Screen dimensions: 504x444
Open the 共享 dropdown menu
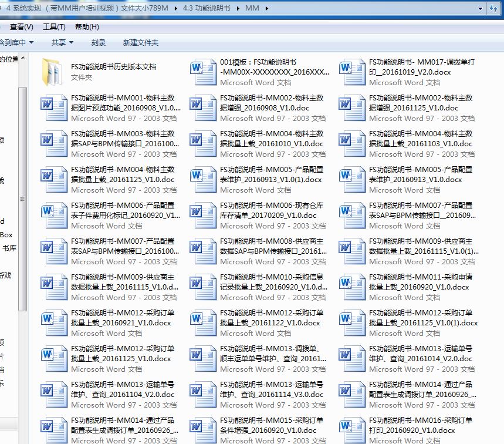[62, 42]
